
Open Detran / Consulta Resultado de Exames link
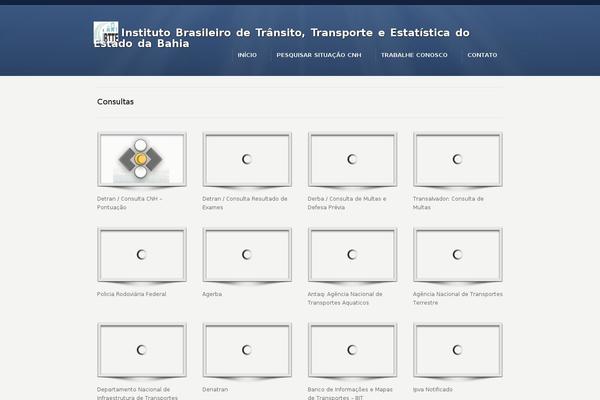click(245, 203)
